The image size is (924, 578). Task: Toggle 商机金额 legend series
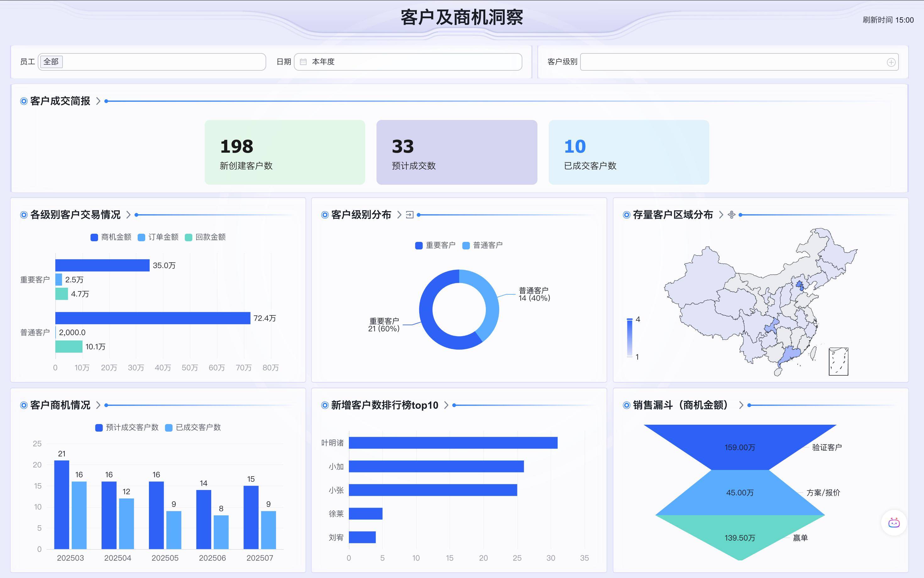tap(111, 237)
